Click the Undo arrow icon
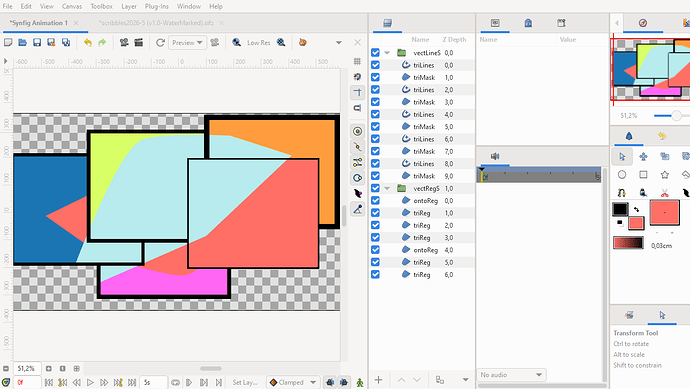This screenshot has height=389, width=690. [88, 42]
